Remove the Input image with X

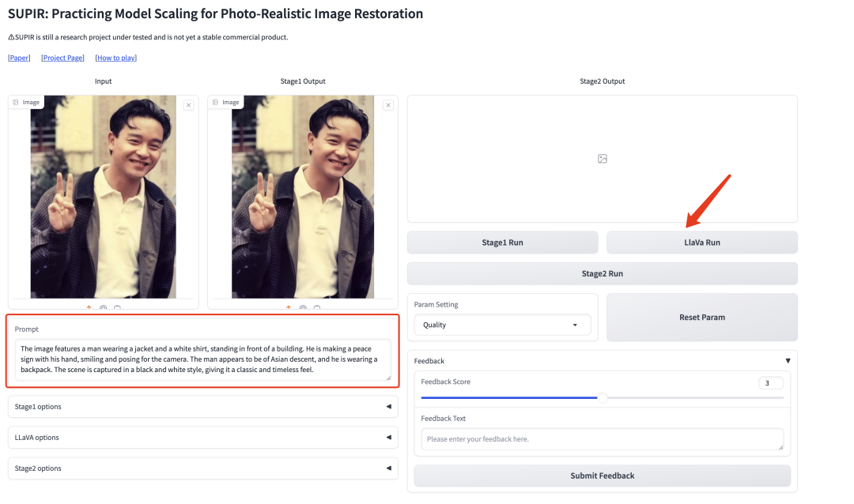pyautogui.click(x=188, y=105)
